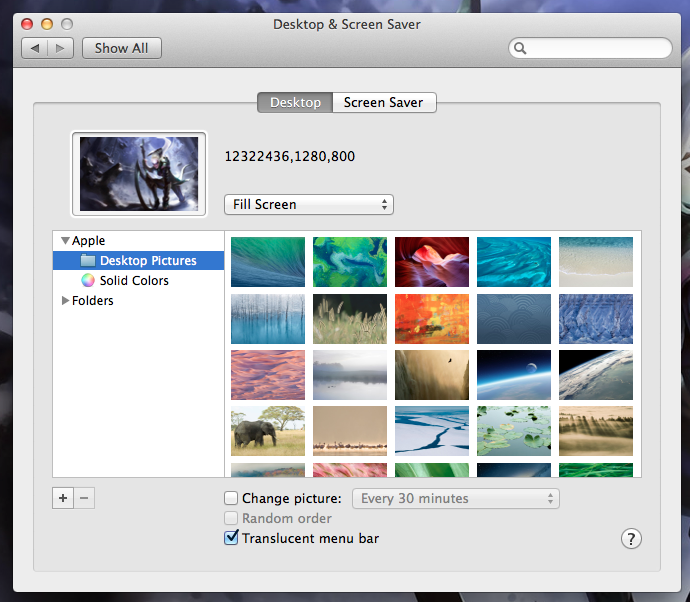
Task: Show All preferences
Action: point(122,48)
